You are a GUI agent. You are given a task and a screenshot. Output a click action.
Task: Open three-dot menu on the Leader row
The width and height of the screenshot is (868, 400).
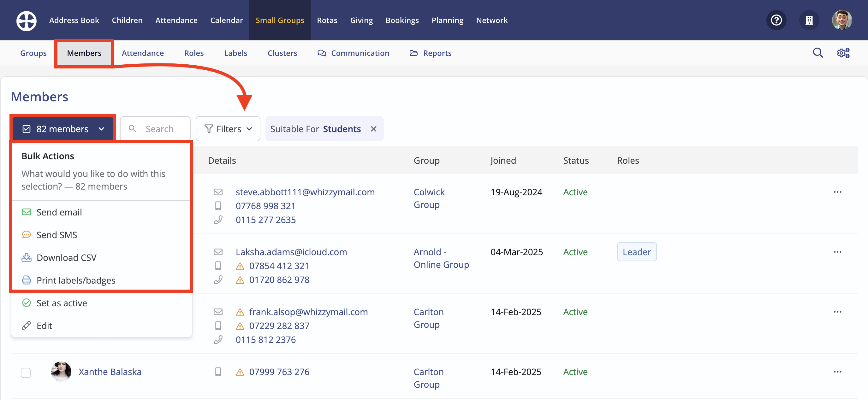point(837,252)
